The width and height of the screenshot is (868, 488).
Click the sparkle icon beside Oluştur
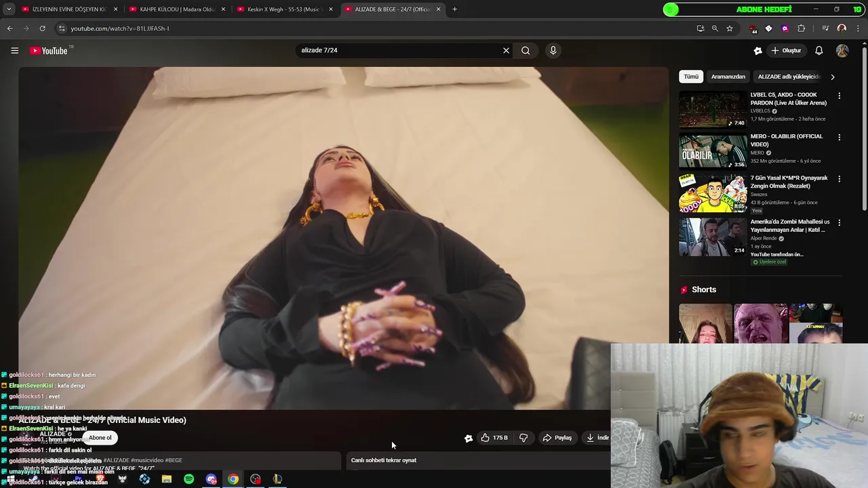[758, 51]
